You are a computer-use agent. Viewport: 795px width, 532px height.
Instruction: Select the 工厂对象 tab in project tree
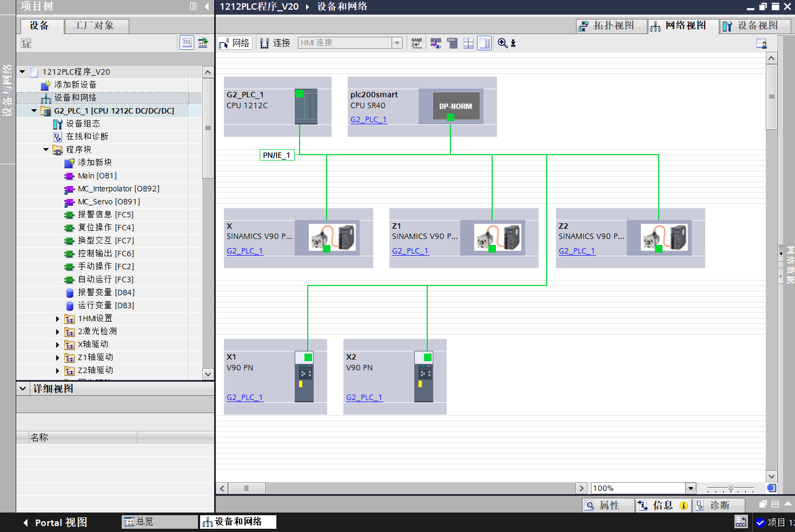96,25
